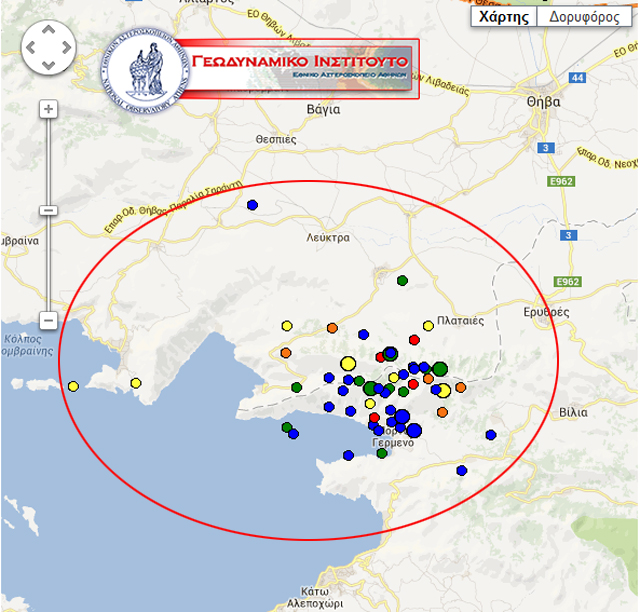Pan the map down with the arrow control
Image resolution: width=640 pixels, height=612 pixels.
pyautogui.click(x=48, y=64)
